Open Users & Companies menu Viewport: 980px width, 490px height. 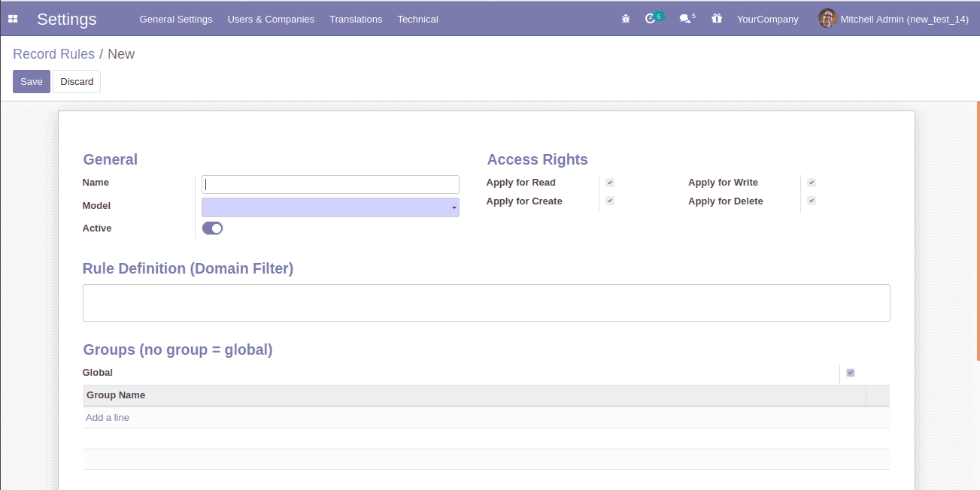[271, 19]
